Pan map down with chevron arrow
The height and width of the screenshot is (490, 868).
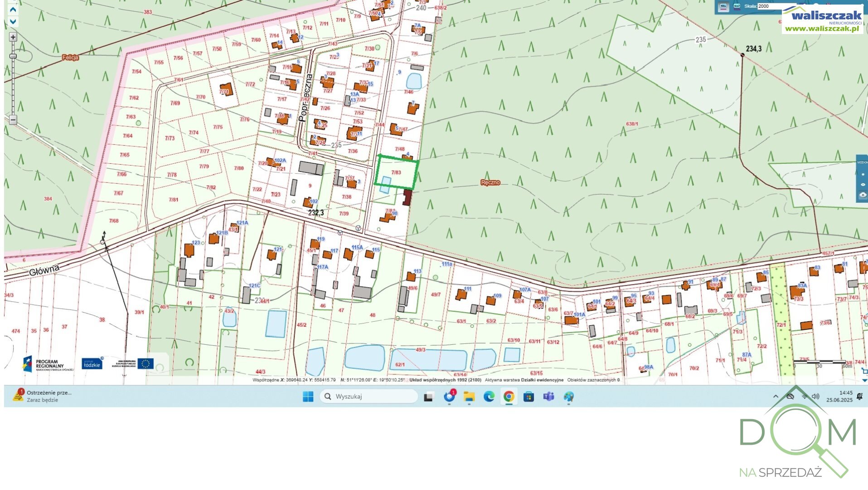click(x=13, y=21)
